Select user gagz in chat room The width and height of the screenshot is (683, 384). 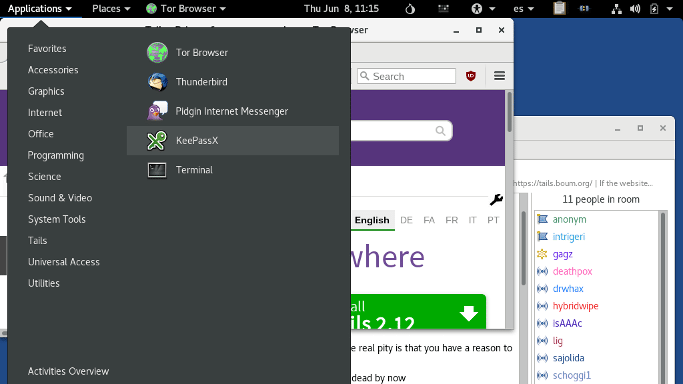tap(562, 254)
